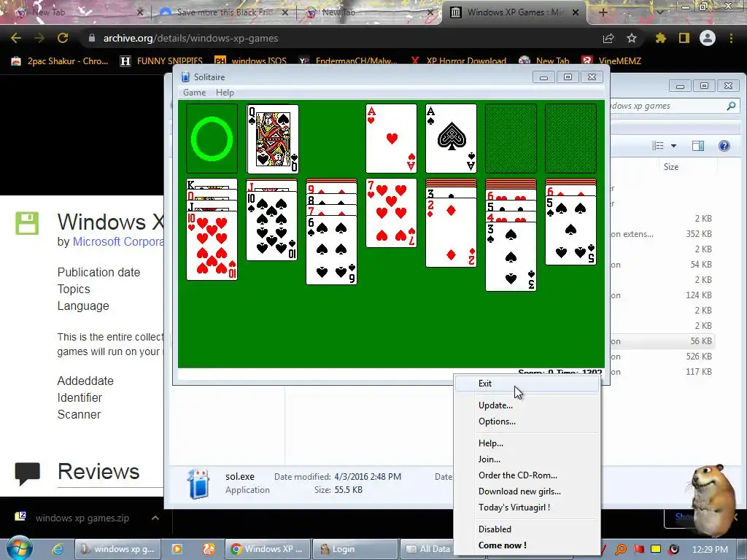The width and height of the screenshot is (747, 560).
Task: Select Help... in the context menu
Action: tap(527, 443)
